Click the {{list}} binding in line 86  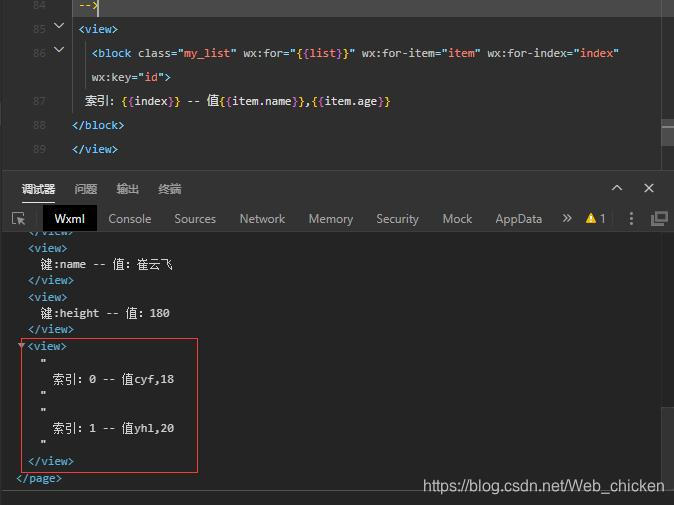point(322,53)
